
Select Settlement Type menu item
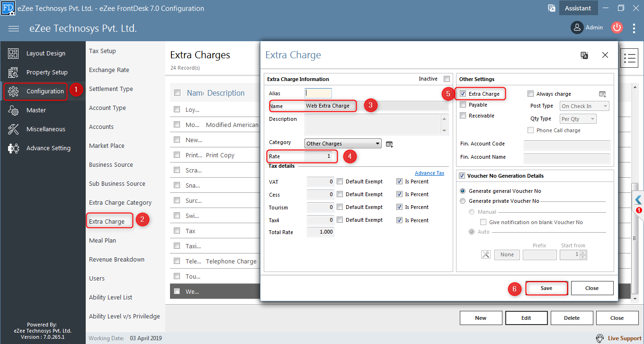(111, 89)
